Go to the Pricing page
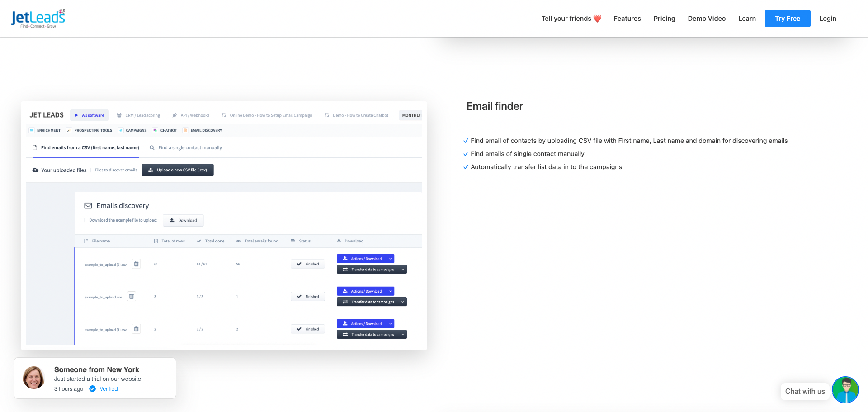Viewport: 868px width, 412px height. [x=664, y=19]
